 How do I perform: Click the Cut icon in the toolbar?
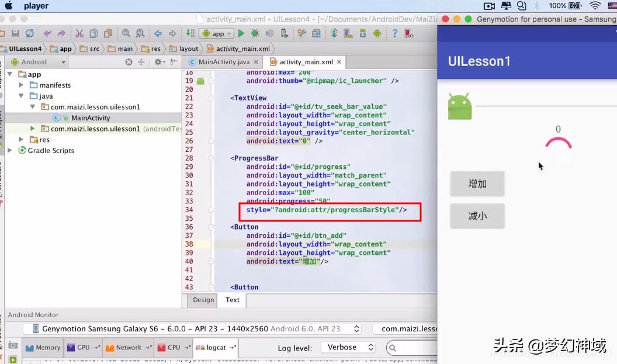pos(79,33)
